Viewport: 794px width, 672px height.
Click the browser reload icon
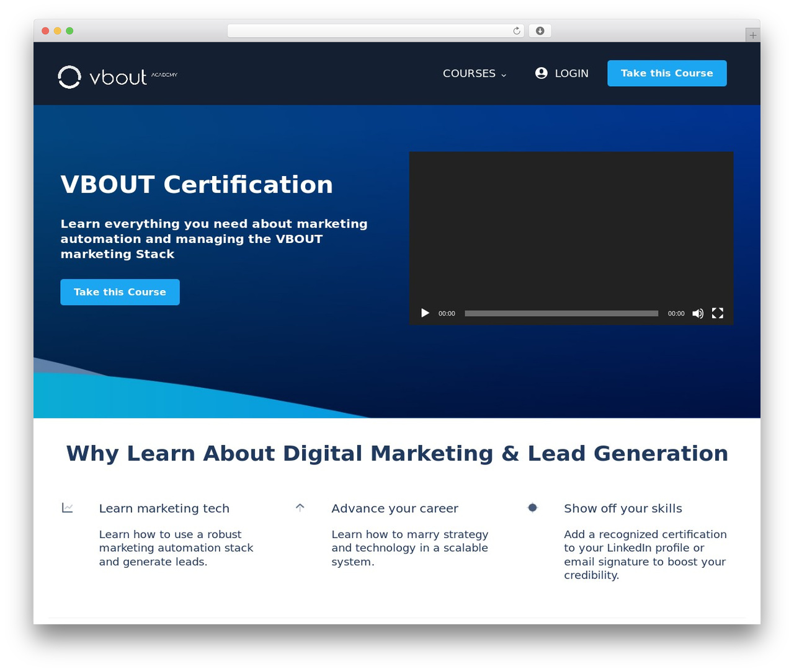pos(517,31)
